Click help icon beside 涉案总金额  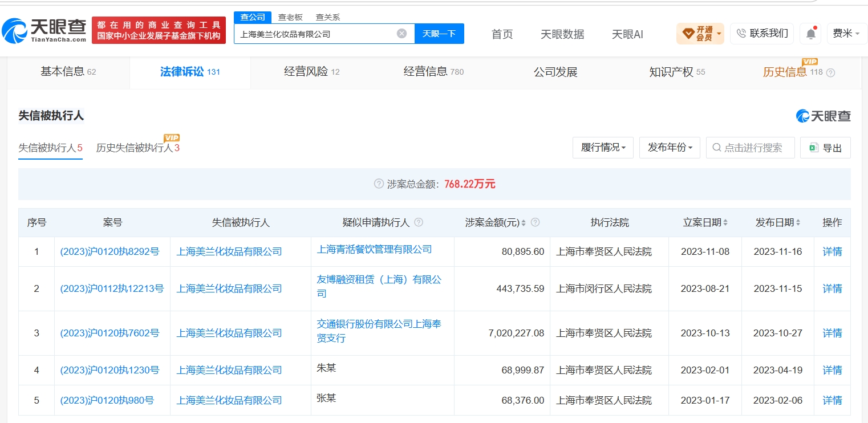tap(379, 184)
